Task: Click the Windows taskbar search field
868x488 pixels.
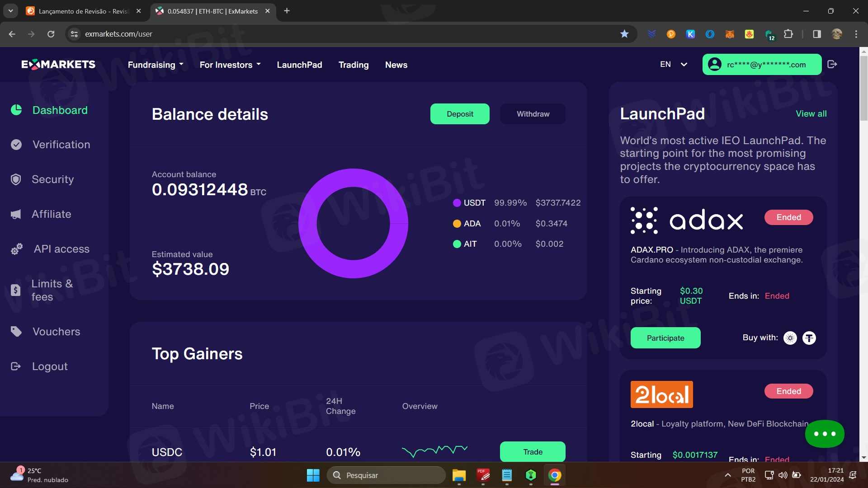Action: (387, 475)
